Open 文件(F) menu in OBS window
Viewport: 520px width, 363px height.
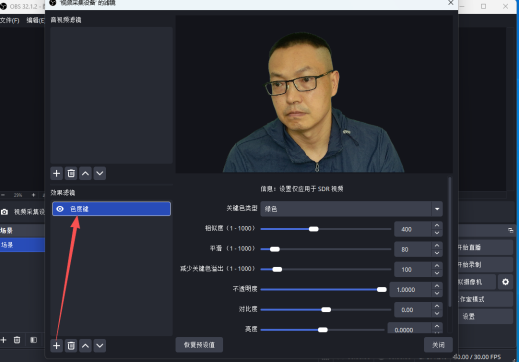click(x=10, y=20)
